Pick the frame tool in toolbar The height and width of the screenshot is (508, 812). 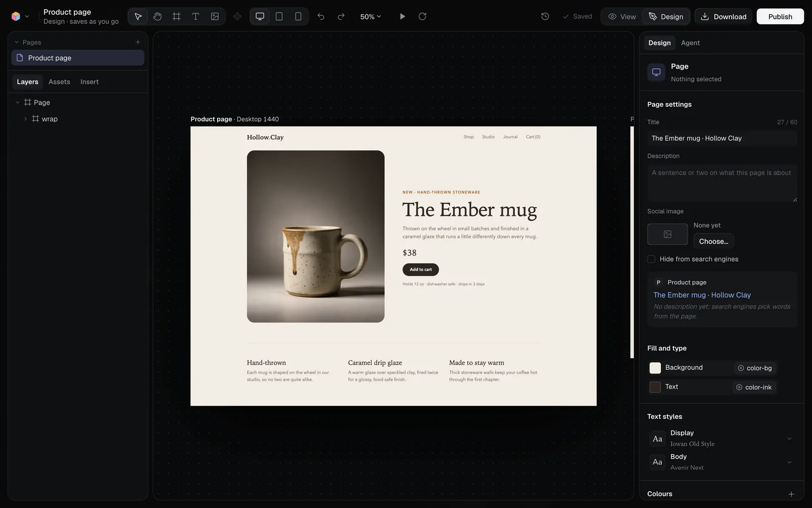point(177,16)
